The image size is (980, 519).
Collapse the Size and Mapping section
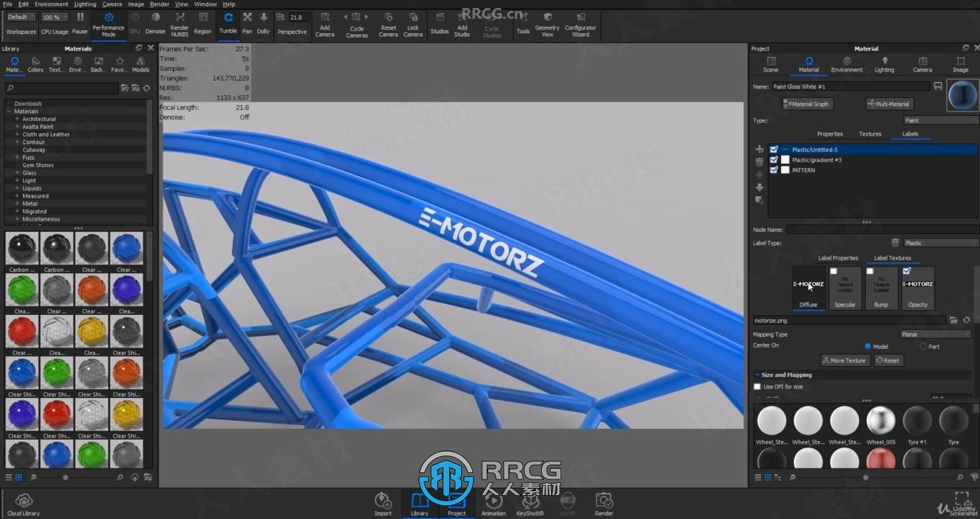click(757, 375)
